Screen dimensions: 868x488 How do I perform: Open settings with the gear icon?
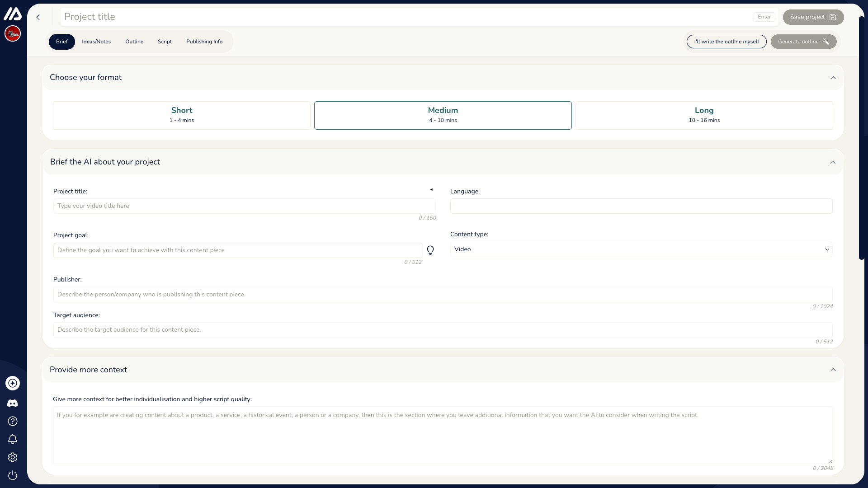click(13, 457)
